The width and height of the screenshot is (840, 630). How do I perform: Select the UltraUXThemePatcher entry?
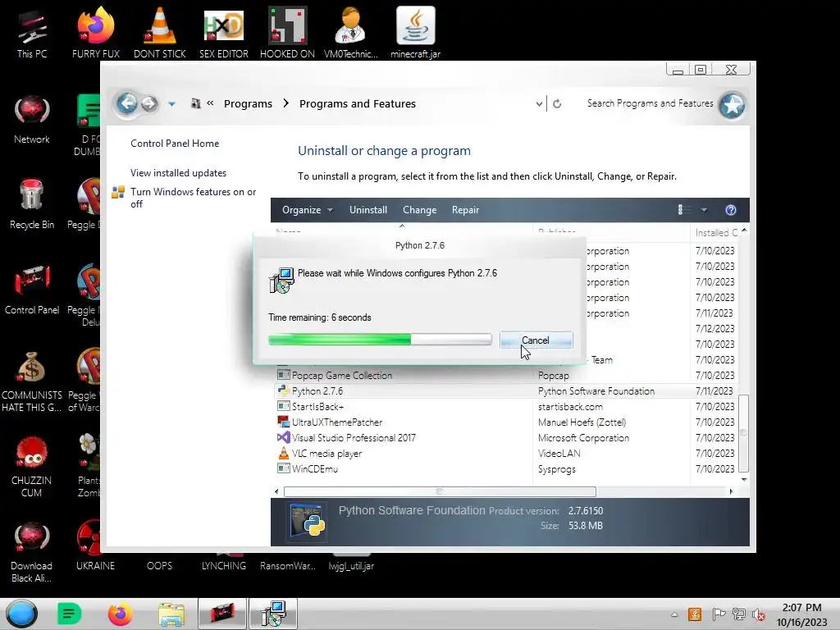(505, 422)
